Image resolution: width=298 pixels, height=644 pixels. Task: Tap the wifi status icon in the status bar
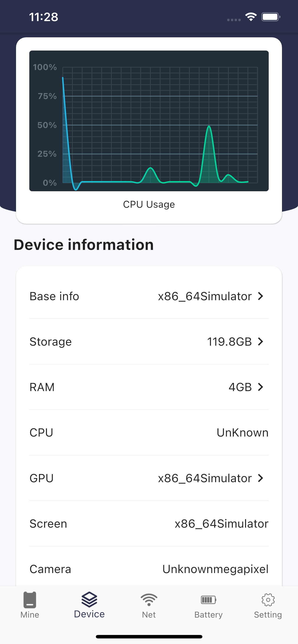coord(251,17)
